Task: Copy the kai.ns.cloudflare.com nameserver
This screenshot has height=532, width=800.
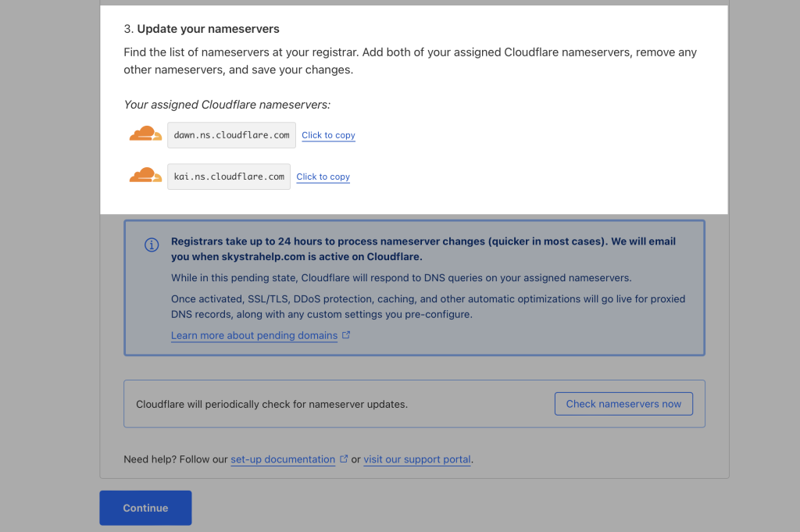Action: pyautogui.click(x=323, y=177)
